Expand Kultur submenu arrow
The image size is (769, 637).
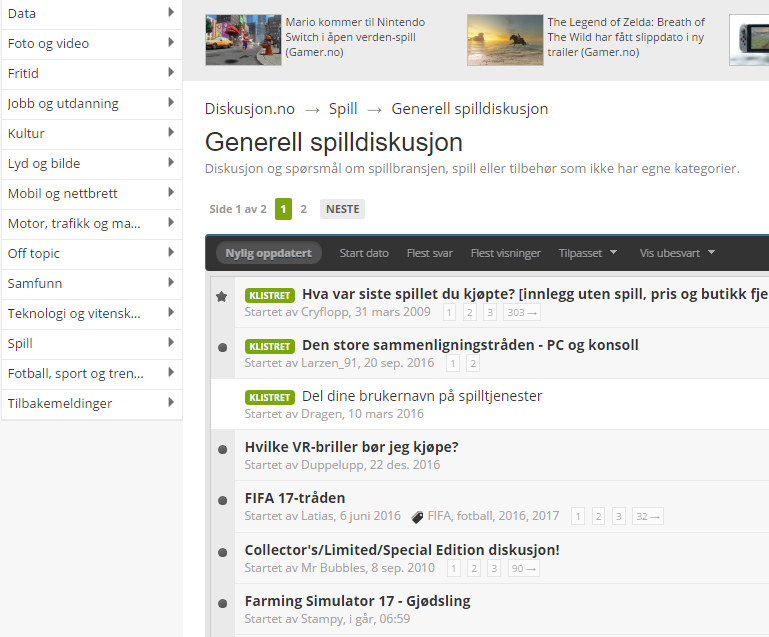(171, 132)
